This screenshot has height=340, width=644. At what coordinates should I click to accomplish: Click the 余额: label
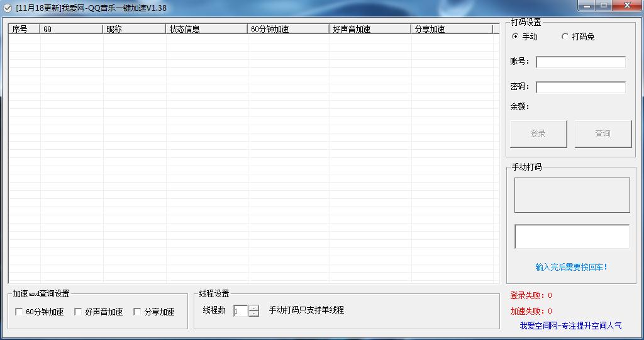click(519, 106)
